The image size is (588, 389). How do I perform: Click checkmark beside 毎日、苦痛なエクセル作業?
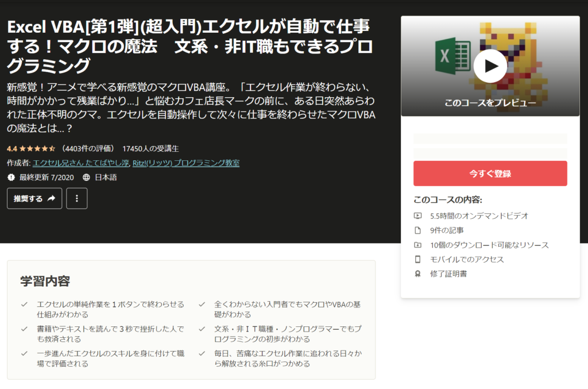[x=202, y=353]
